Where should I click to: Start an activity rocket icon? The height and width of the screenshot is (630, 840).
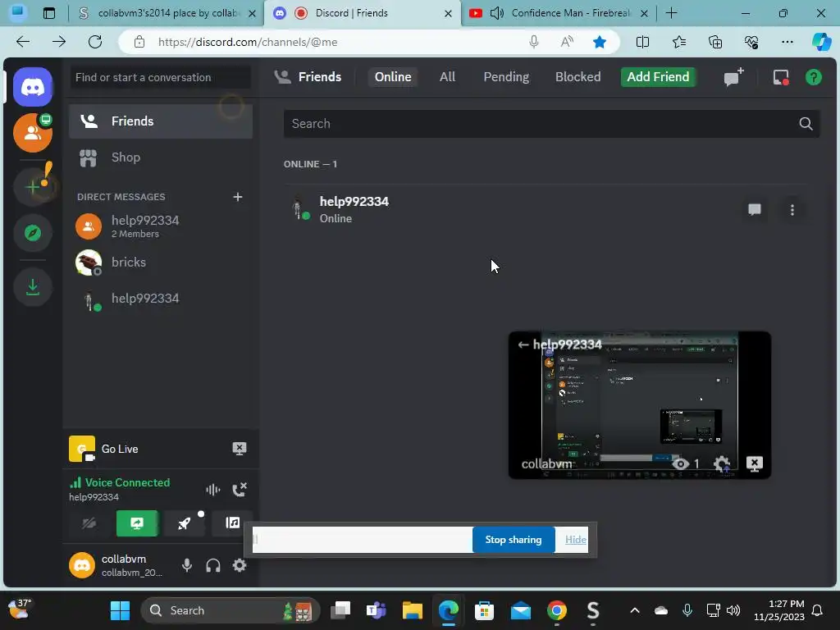[185, 523]
